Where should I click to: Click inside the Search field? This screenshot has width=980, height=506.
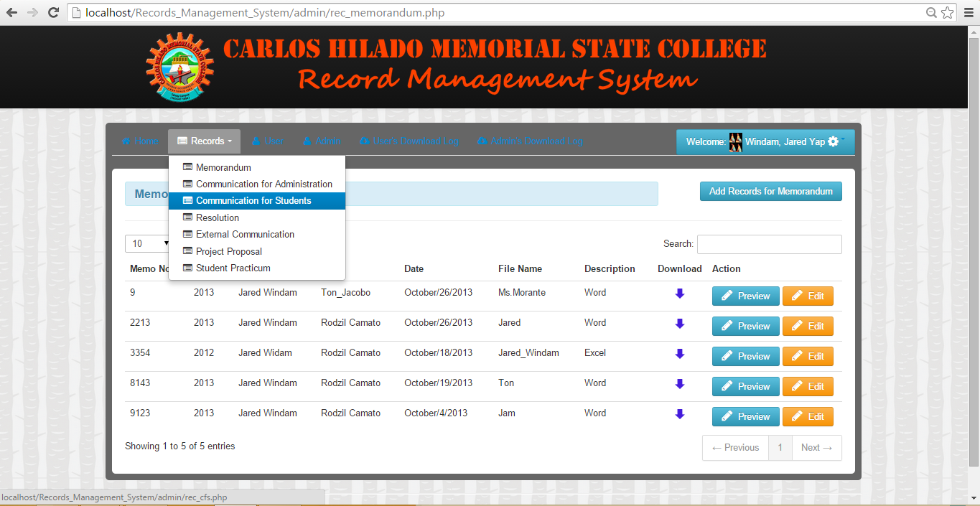[x=769, y=244]
